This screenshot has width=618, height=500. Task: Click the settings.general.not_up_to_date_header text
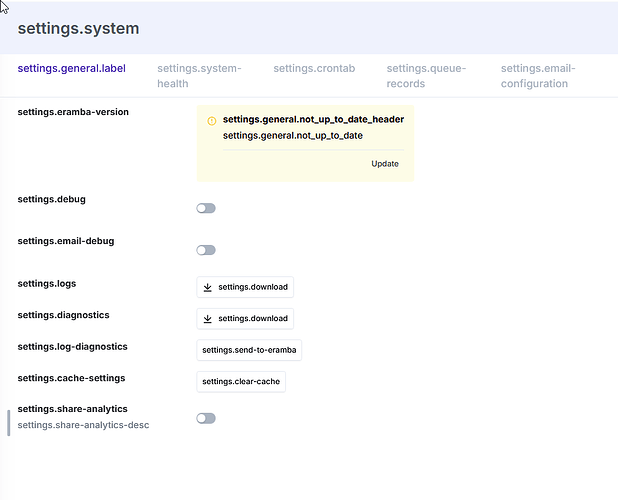[313, 120]
